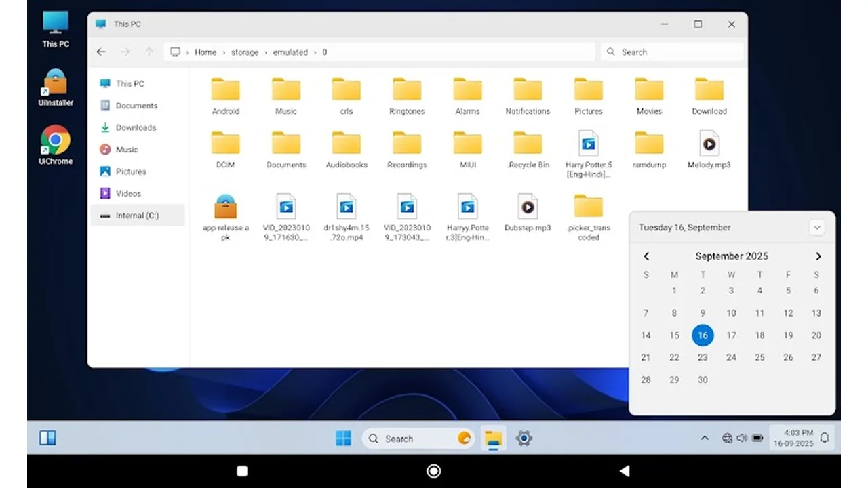The width and height of the screenshot is (868, 488).
Task: Click the storage breadcrumb
Action: [245, 52]
